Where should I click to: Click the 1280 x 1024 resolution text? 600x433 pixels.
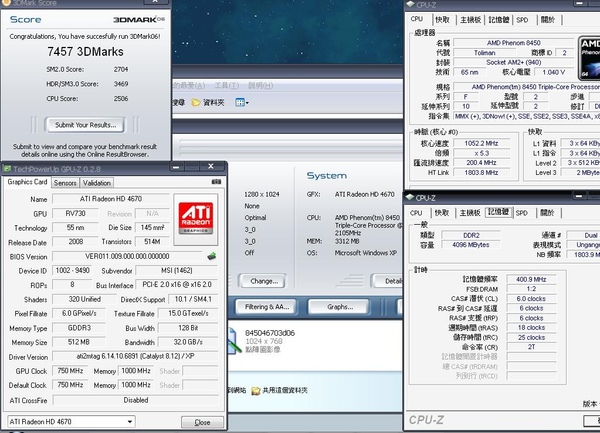click(x=262, y=194)
